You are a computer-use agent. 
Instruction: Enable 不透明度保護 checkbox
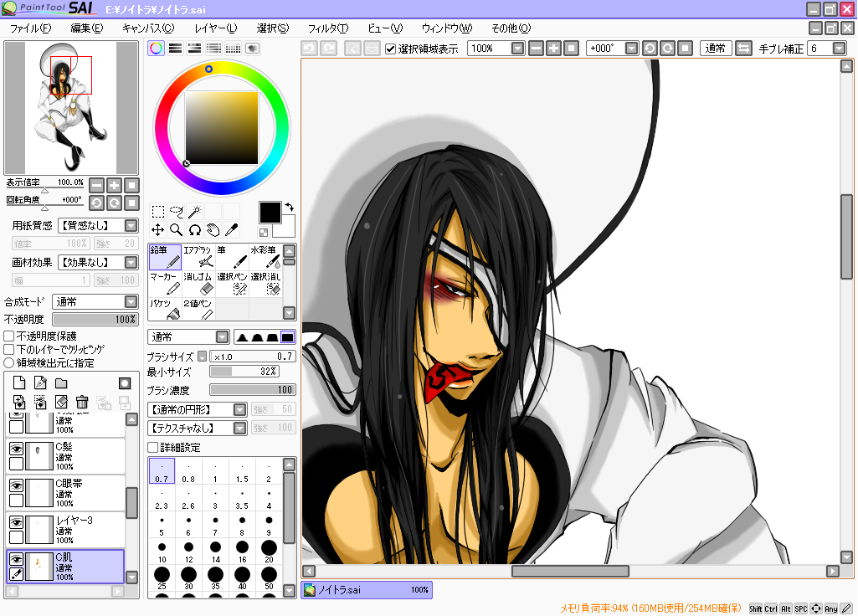pos(9,336)
